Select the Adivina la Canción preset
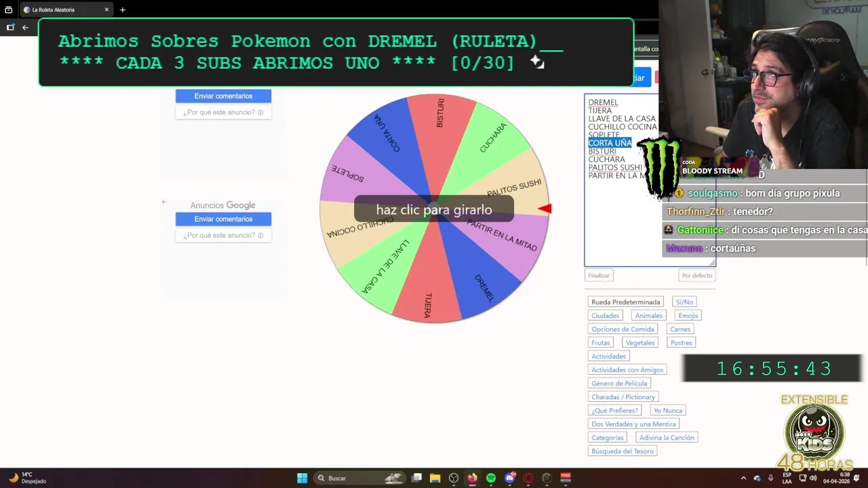This screenshot has height=488, width=868. point(667,438)
